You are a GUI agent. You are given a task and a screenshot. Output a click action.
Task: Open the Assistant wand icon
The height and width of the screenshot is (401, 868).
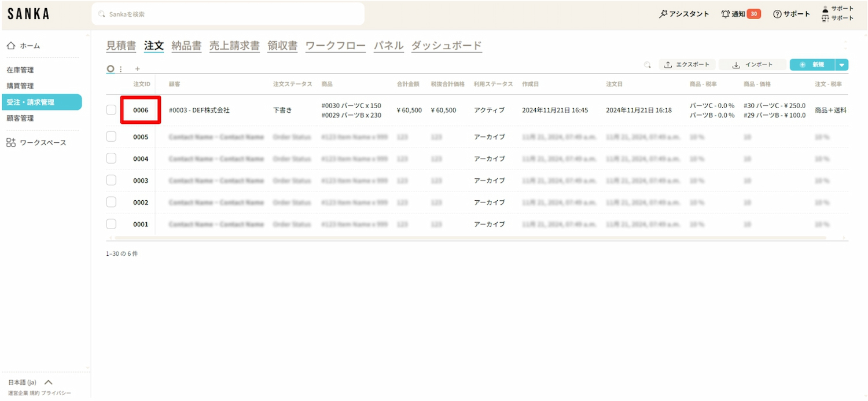point(663,14)
